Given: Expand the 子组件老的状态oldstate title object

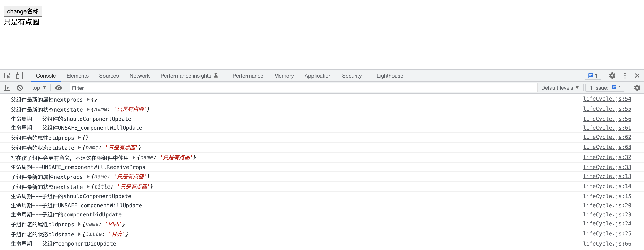Looking at the screenshot, I should pos(79,234).
